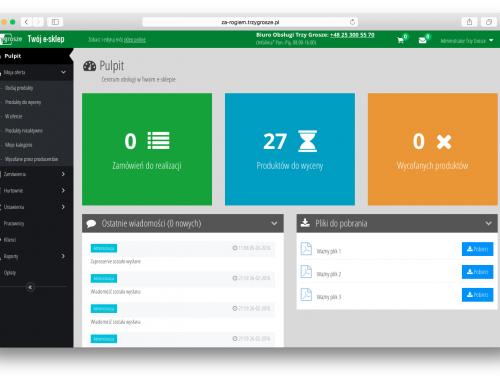The height and width of the screenshot is (382, 500).
Task: Download Ważny plik 2 with Pobierz button
Action: pyautogui.click(x=477, y=272)
